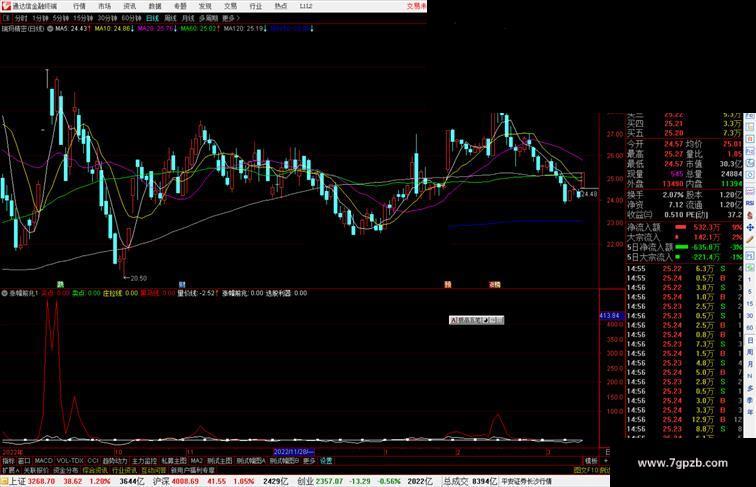Open indicator 设置 settings
The width and height of the screenshot is (756, 487).
(326, 461)
